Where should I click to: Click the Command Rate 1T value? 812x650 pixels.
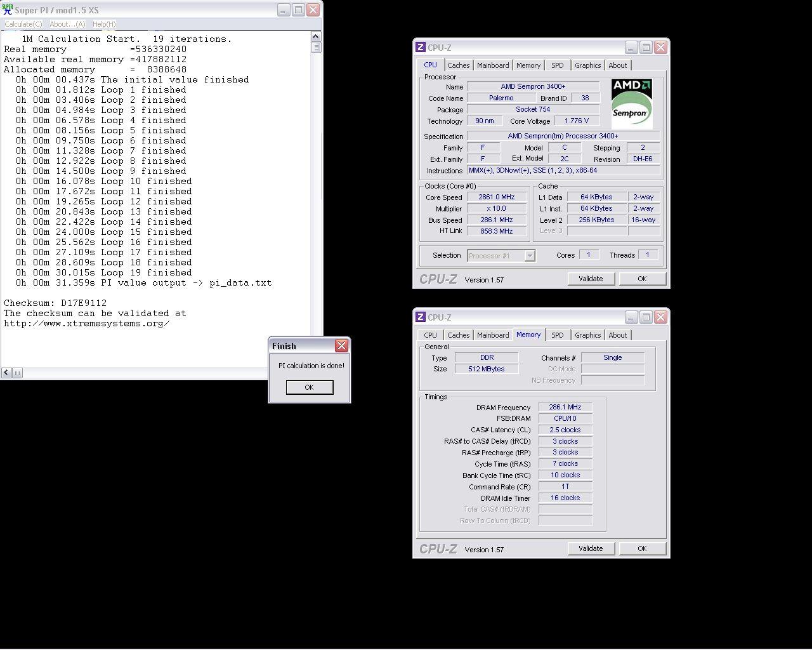point(565,487)
